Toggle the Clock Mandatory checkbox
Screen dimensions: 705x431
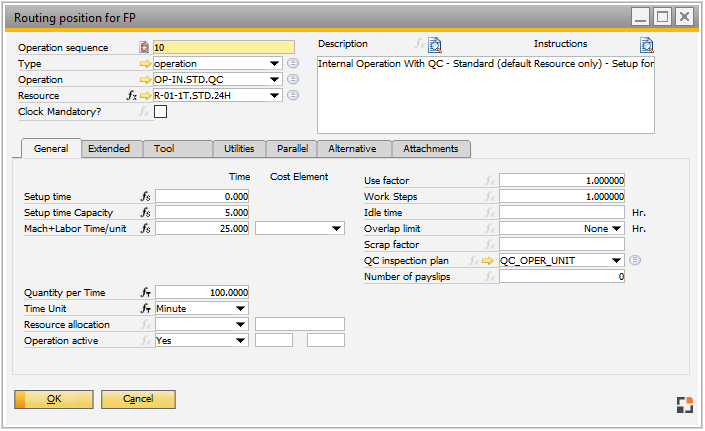(160, 112)
